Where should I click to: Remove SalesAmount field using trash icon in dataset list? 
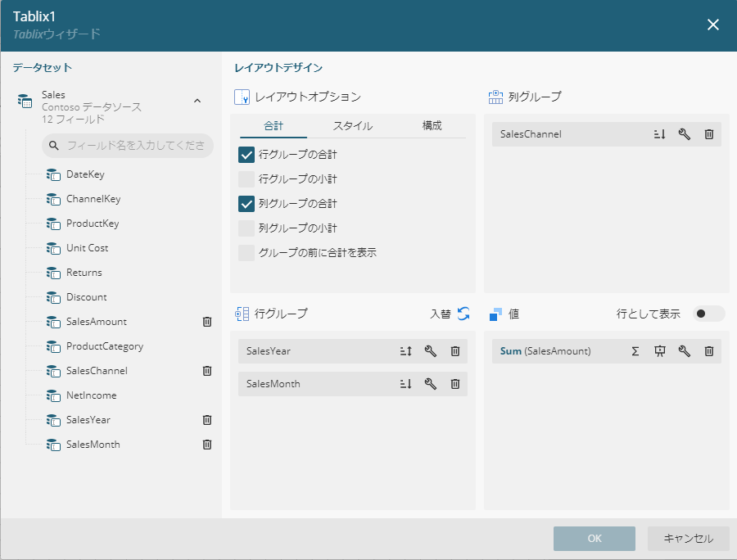(x=207, y=322)
